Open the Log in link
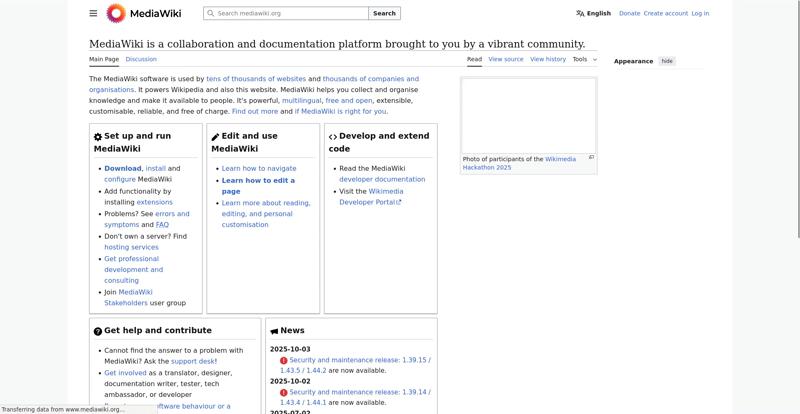 pyautogui.click(x=700, y=13)
